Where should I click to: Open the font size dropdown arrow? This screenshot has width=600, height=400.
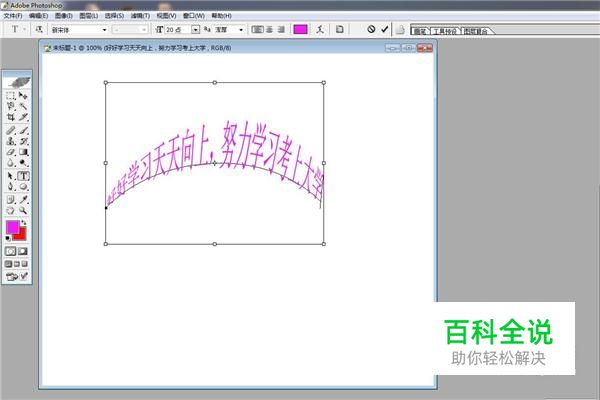pos(196,29)
